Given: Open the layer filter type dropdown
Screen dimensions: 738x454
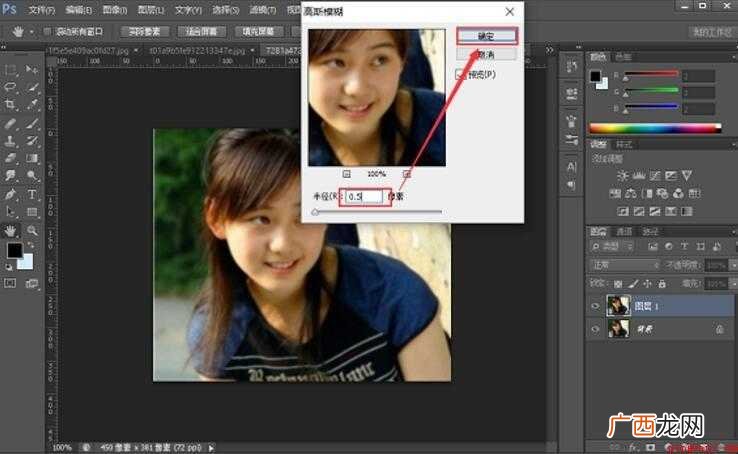Looking at the screenshot, I should pyautogui.click(x=611, y=247).
